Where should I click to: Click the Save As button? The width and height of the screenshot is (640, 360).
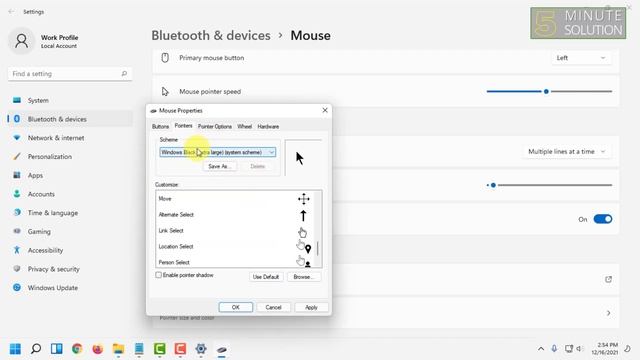pyautogui.click(x=220, y=167)
